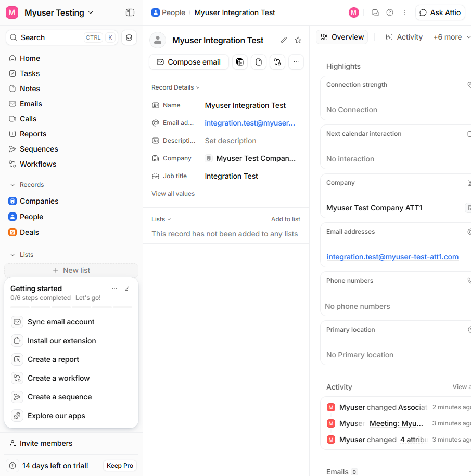Viewport: 471px width, 476px height.
Task: Open Companies records
Action: click(x=71, y=201)
